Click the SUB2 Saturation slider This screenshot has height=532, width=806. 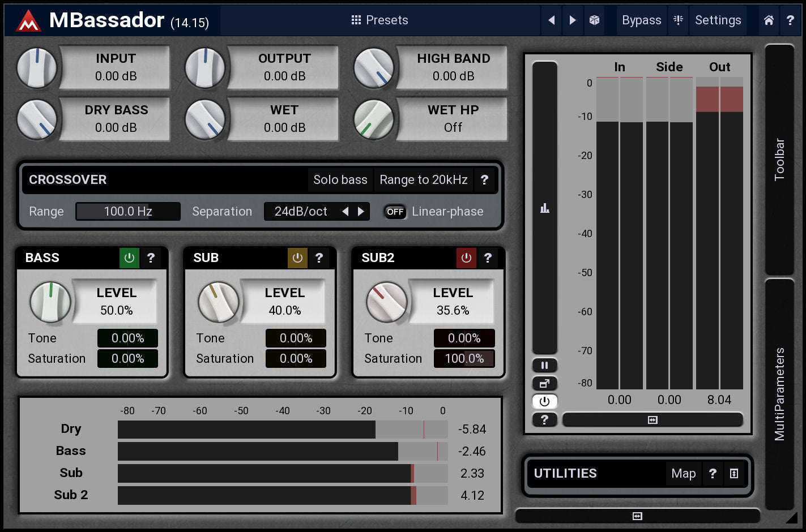coord(464,359)
